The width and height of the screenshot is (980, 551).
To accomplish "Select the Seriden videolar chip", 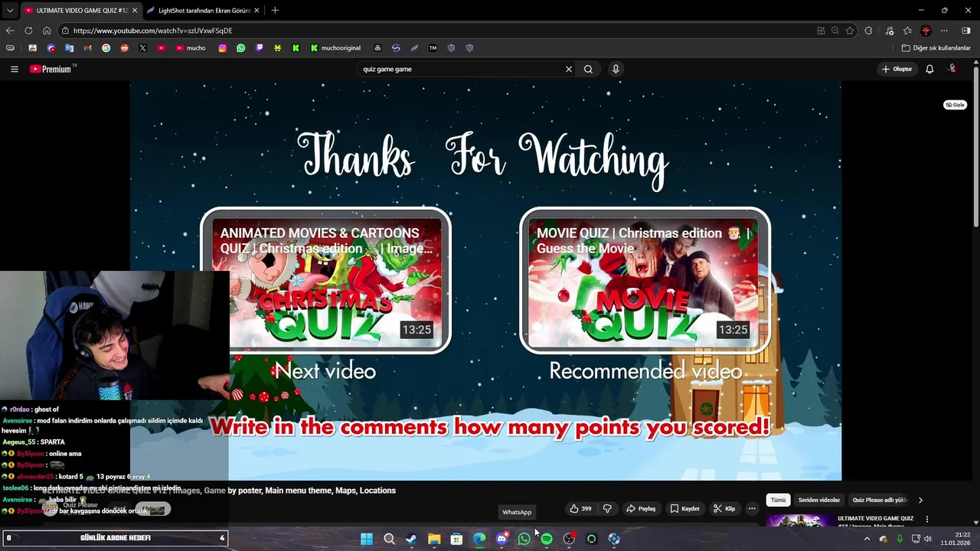I will [x=819, y=500].
